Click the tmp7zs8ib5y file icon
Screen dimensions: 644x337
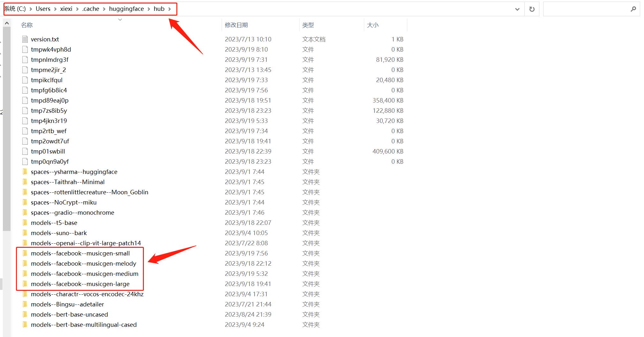point(25,111)
